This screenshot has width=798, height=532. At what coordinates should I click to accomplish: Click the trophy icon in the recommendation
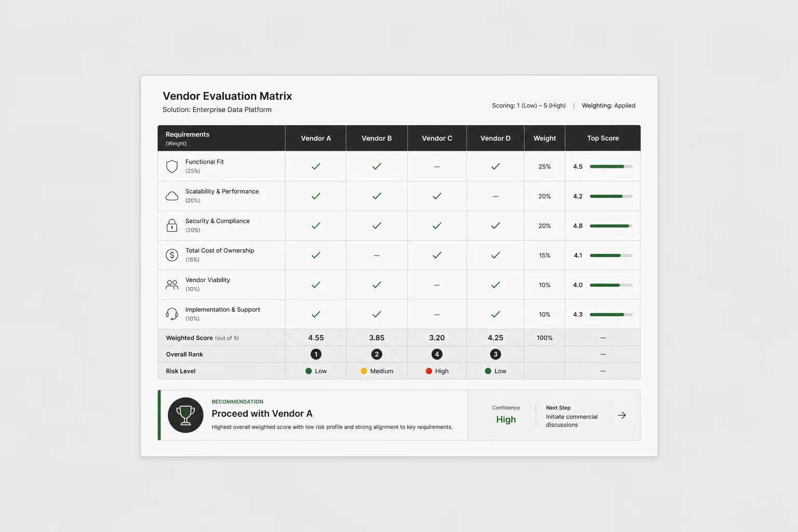[185, 415]
